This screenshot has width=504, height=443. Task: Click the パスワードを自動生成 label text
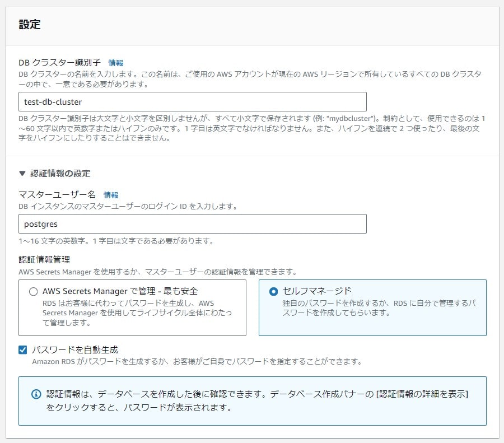pyautogui.click(x=75, y=350)
